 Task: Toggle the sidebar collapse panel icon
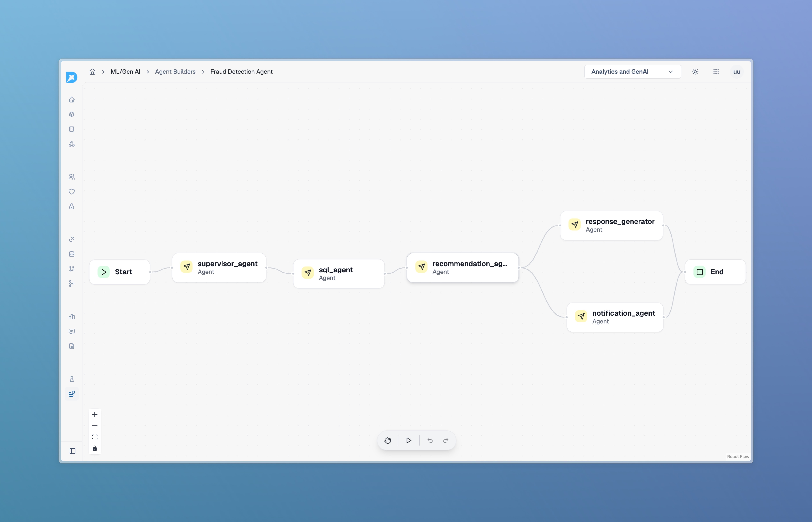pyautogui.click(x=72, y=451)
